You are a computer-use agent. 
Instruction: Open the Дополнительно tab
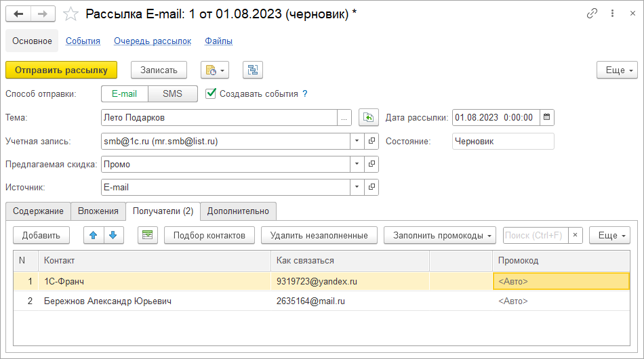click(238, 211)
